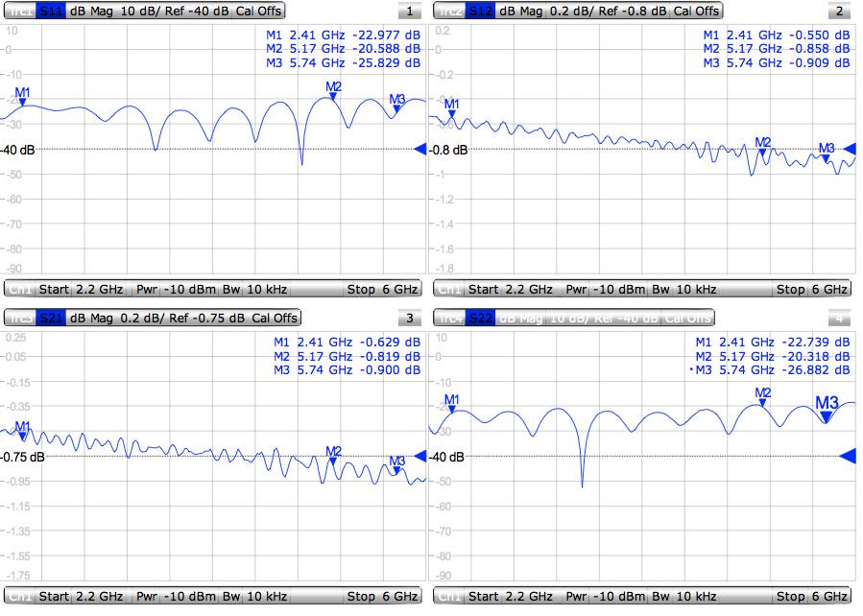
Task: Select marker M2 on the S21 trace
Action: tap(332, 455)
